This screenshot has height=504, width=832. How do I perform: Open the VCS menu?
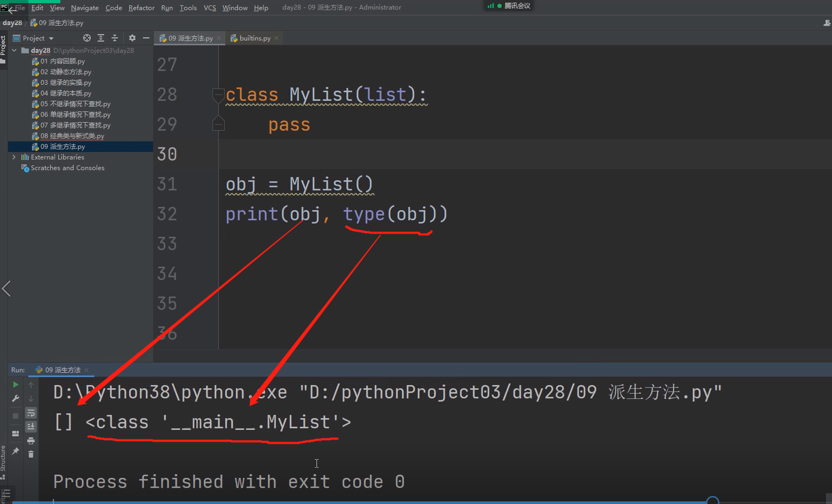pyautogui.click(x=210, y=7)
